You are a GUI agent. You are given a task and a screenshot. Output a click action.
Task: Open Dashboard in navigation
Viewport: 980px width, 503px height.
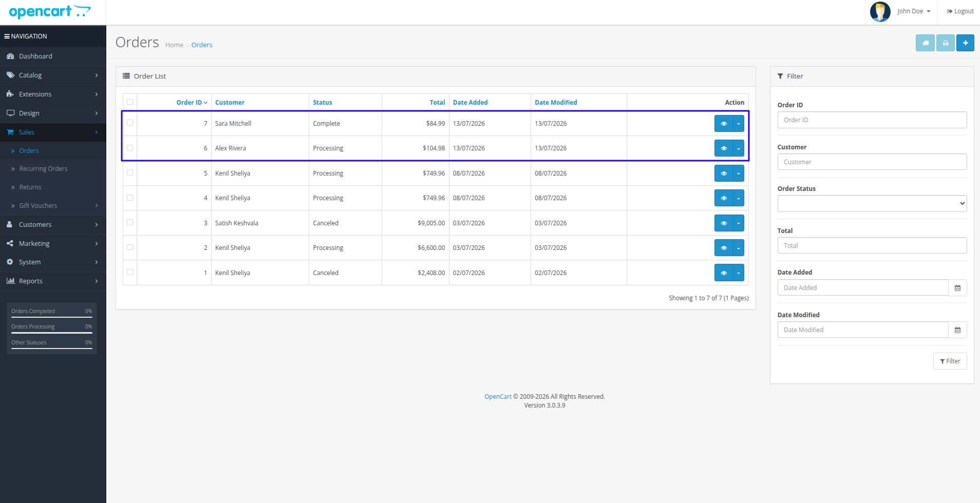click(x=53, y=56)
